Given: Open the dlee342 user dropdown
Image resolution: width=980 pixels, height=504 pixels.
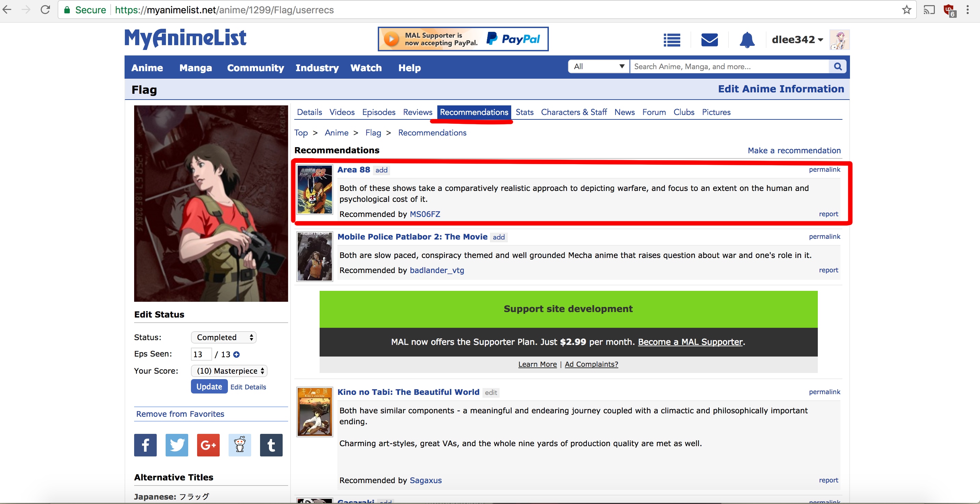Looking at the screenshot, I should tap(797, 40).
